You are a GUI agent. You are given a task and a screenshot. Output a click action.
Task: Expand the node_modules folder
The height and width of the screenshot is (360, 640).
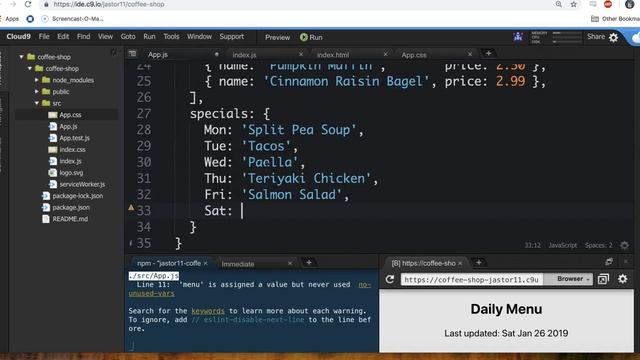pyautogui.click(x=37, y=80)
